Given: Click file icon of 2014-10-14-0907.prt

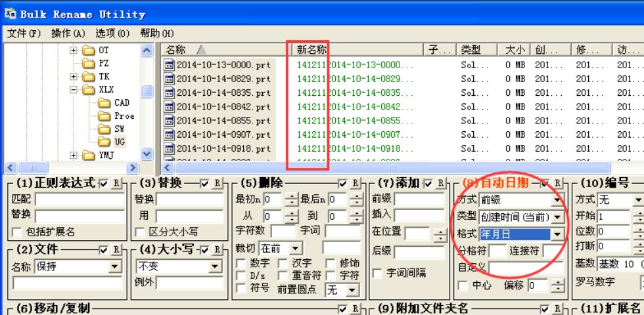Looking at the screenshot, I should coord(170,135).
